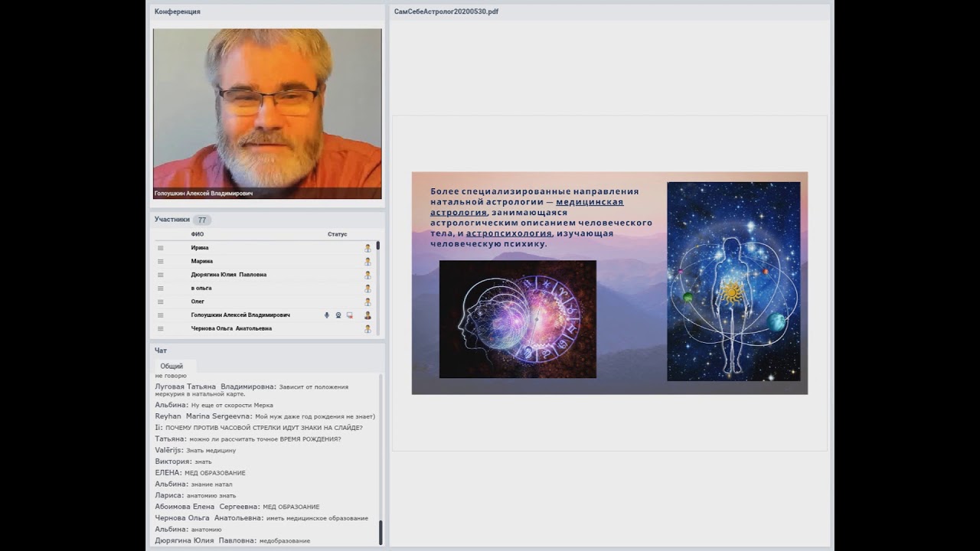Click the Статус column header
The width and height of the screenshot is (980, 551).
click(337, 234)
